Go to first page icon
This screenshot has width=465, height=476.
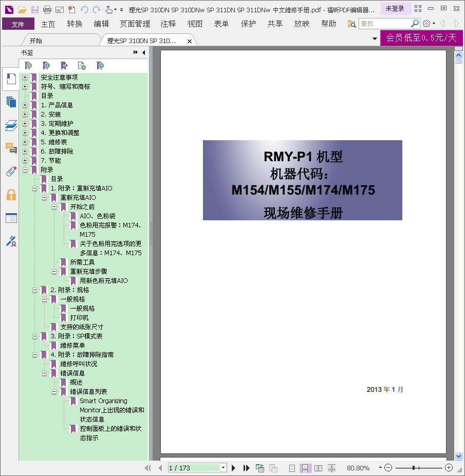[147, 468]
